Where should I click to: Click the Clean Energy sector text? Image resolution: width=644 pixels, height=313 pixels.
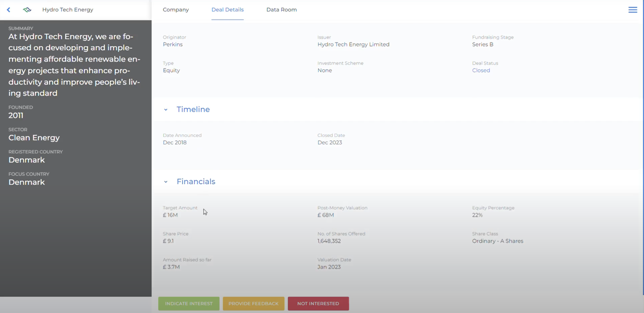(x=34, y=138)
